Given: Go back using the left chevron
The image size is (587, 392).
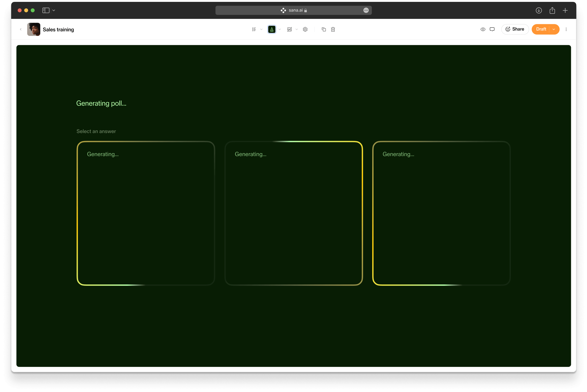Looking at the screenshot, I should pyautogui.click(x=21, y=29).
